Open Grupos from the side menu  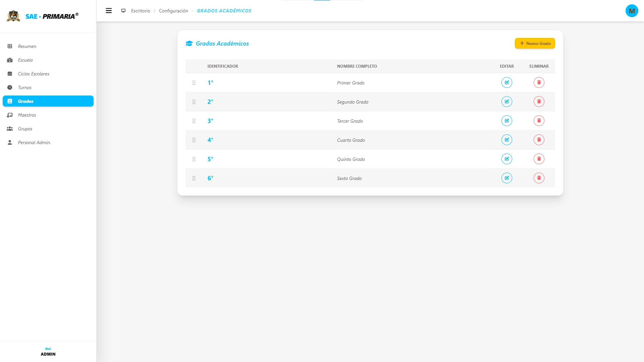pyautogui.click(x=25, y=129)
